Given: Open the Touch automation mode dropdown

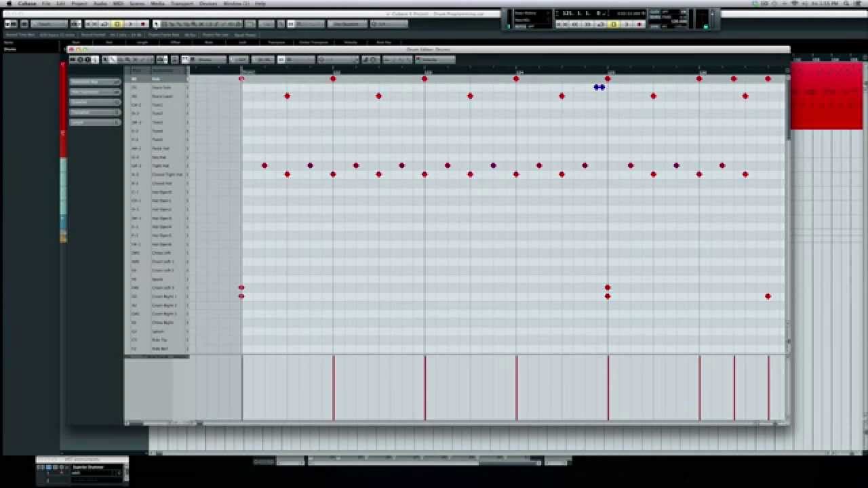Looking at the screenshot, I should (49, 24).
